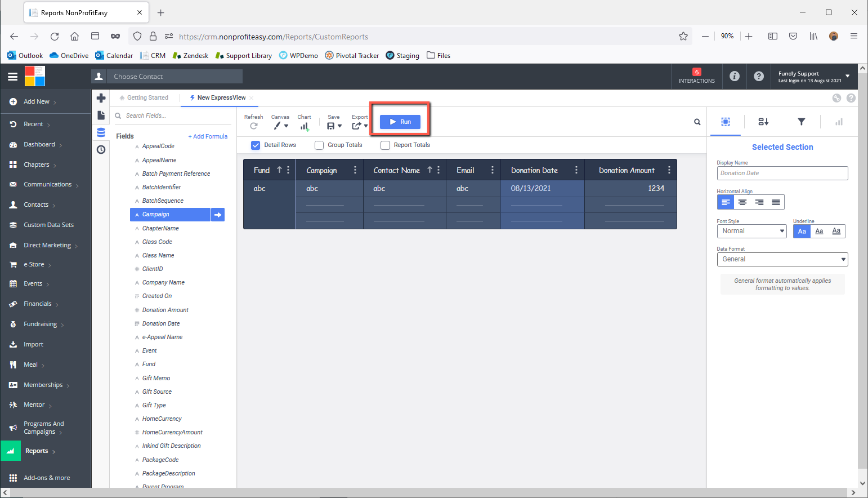Set horizontal align to center
The width and height of the screenshot is (868, 498).
point(742,202)
